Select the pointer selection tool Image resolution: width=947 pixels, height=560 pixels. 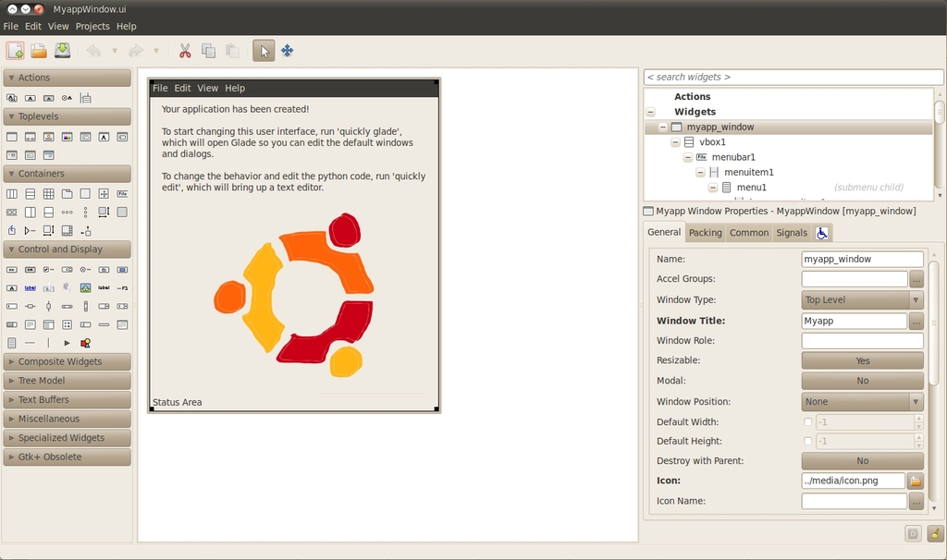[264, 51]
